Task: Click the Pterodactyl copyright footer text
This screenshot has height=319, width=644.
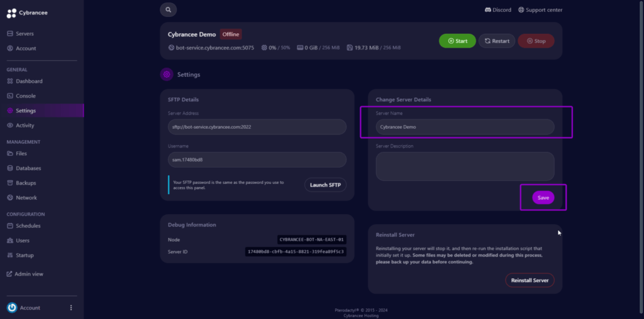Action: [x=361, y=310]
